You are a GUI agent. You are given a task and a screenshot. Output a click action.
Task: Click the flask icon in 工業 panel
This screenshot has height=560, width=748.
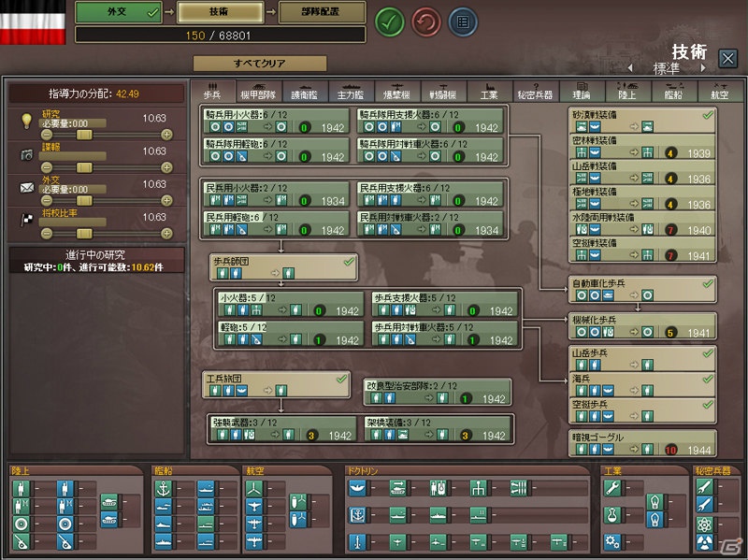[612, 515]
